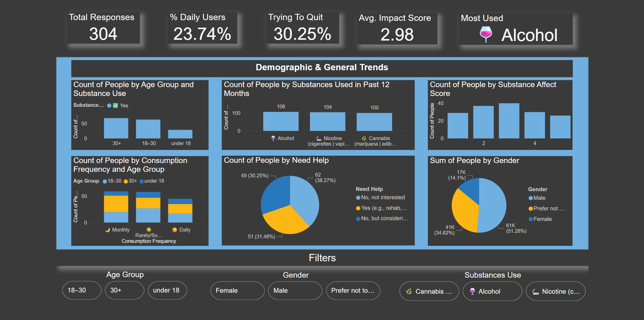Select the 30+ age group filter

[x=125, y=290]
